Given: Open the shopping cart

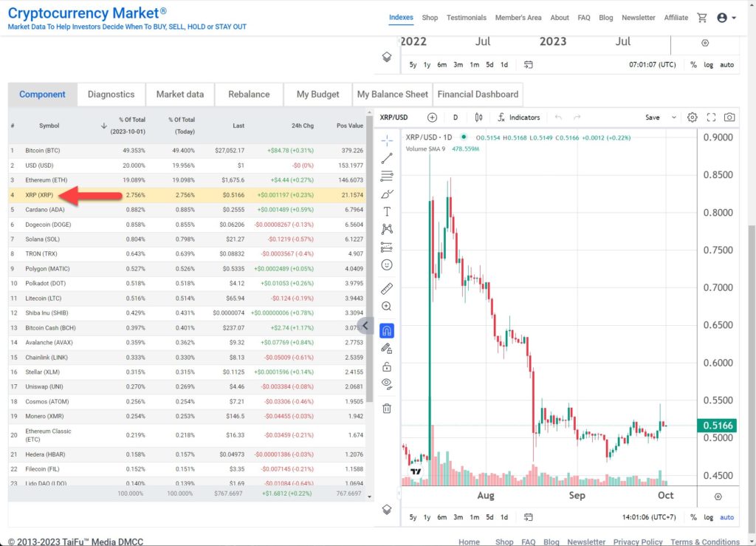Looking at the screenshot, I should tap(701, 18).
